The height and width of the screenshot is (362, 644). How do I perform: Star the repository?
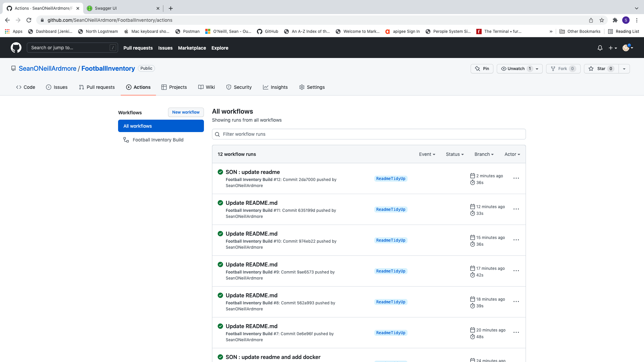(601, 69)
